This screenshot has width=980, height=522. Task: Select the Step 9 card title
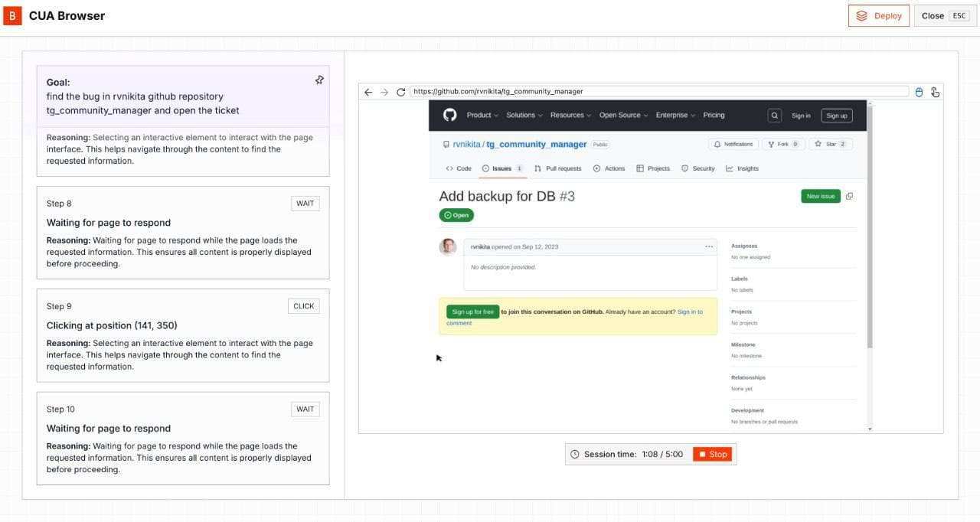(x=112, y=325)
